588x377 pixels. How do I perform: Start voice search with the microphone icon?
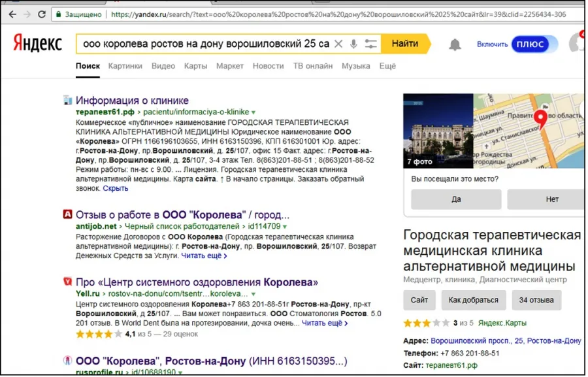coord(353,44)
